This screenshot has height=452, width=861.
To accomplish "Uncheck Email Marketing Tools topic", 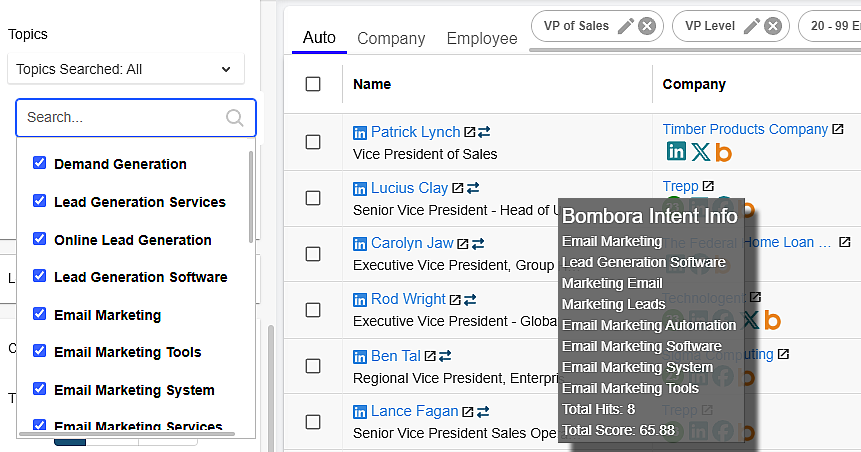I will (40, 350).
